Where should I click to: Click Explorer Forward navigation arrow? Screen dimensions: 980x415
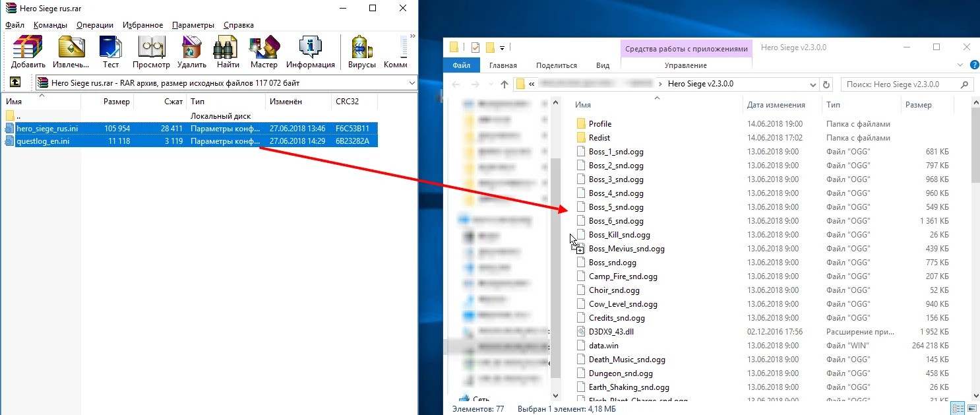click(x=475, y=84)
